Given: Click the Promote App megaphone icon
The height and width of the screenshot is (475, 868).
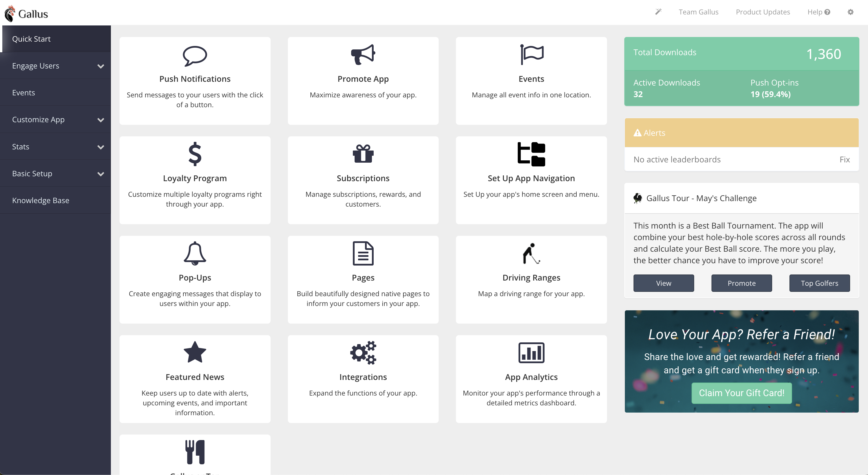Looking at the screenshot, I should click(363, 54).
